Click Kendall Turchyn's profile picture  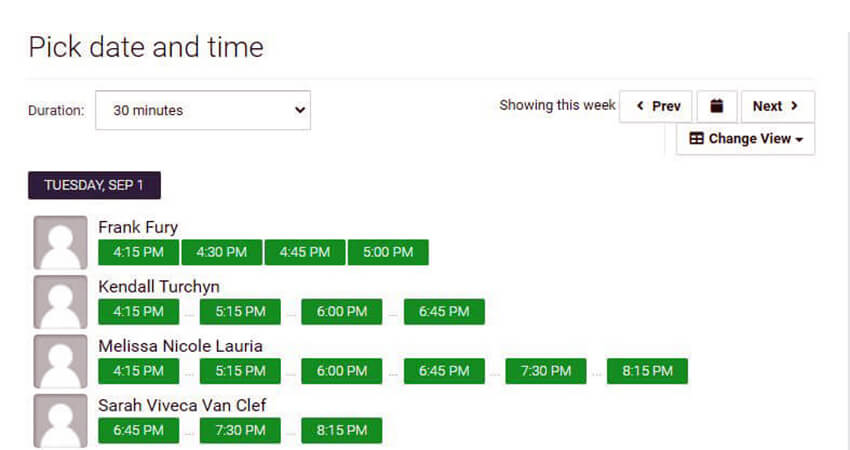(60, 302)
